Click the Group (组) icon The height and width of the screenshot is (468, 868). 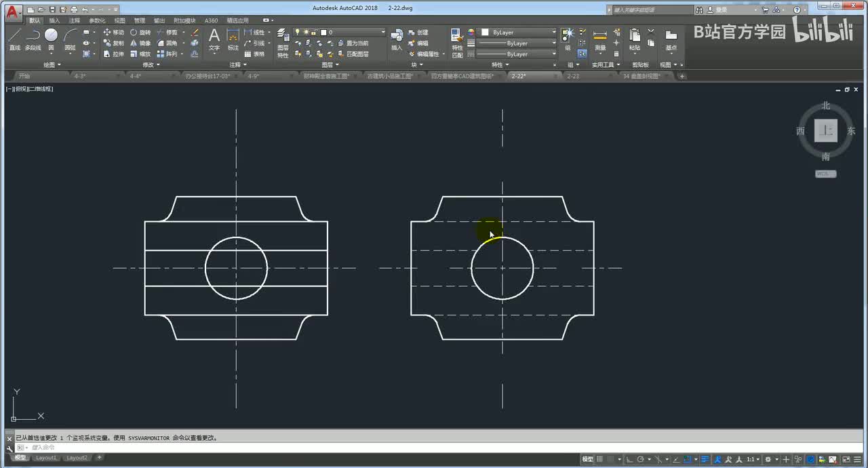[x=568, y=39]
